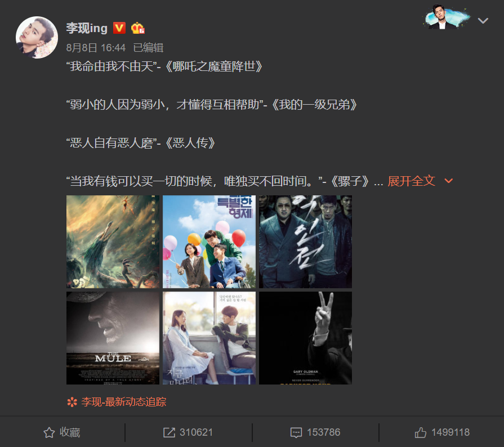The width and height of the screenshot is (504, 447).
Task: Open the 李现ing username link
Action: pos(87,28)
